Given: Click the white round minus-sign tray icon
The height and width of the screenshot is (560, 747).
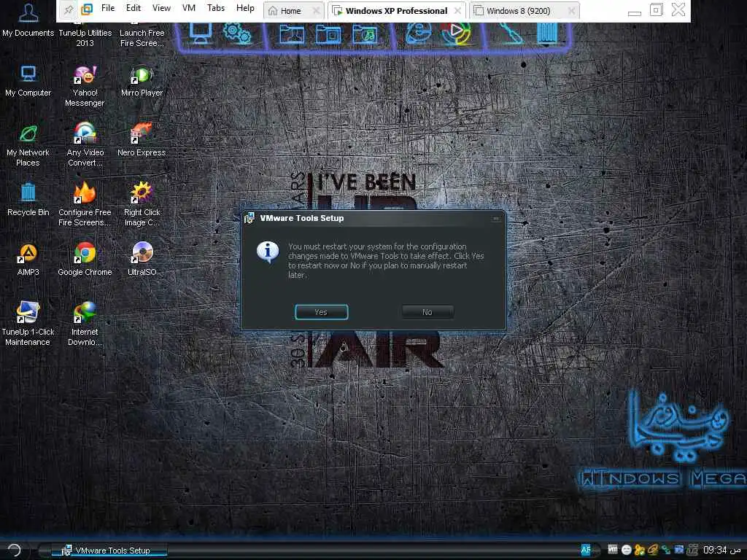Looking at the screenshot, I should coord(627,550).
